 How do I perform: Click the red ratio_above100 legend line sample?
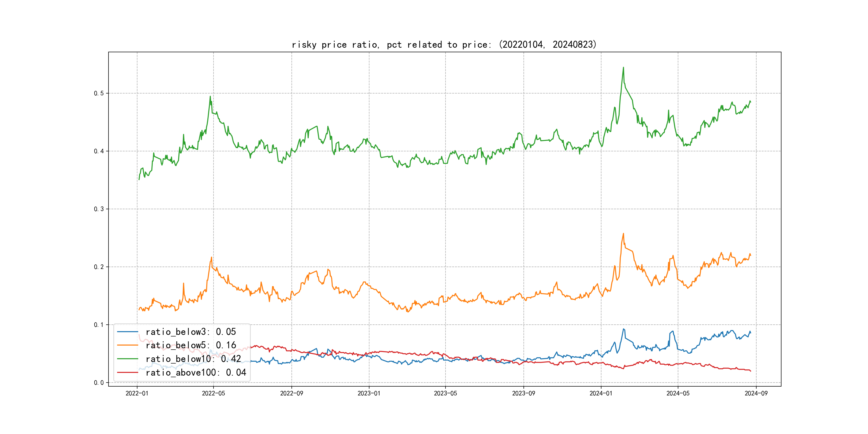click(x=127, y=372)
